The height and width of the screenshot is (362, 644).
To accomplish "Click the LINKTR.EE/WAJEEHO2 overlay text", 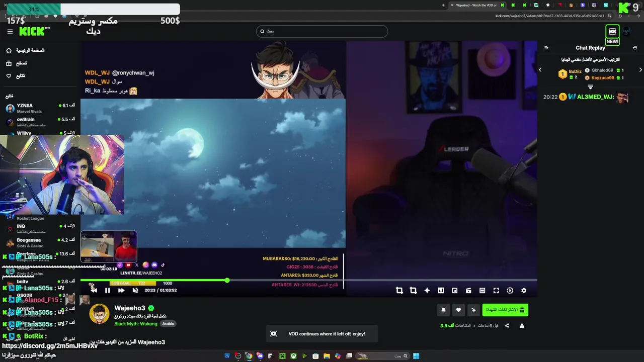I will point(141,273).
